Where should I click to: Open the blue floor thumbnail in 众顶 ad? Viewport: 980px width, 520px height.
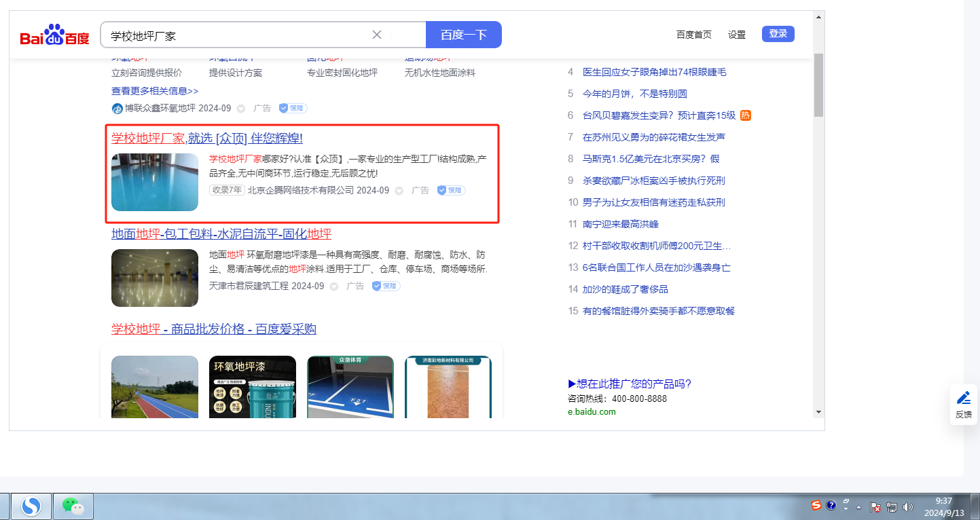pyautogui.click(x=155, y=182)
